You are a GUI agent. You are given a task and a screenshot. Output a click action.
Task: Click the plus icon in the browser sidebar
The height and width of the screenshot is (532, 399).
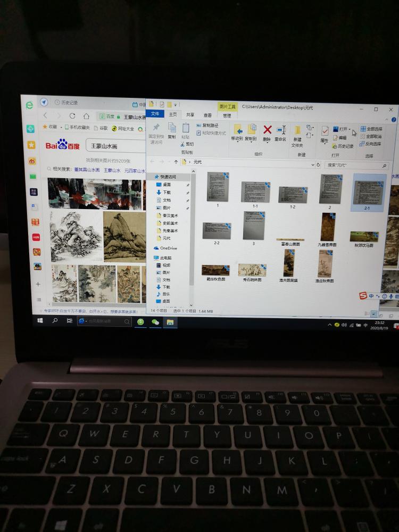[38, 284]
